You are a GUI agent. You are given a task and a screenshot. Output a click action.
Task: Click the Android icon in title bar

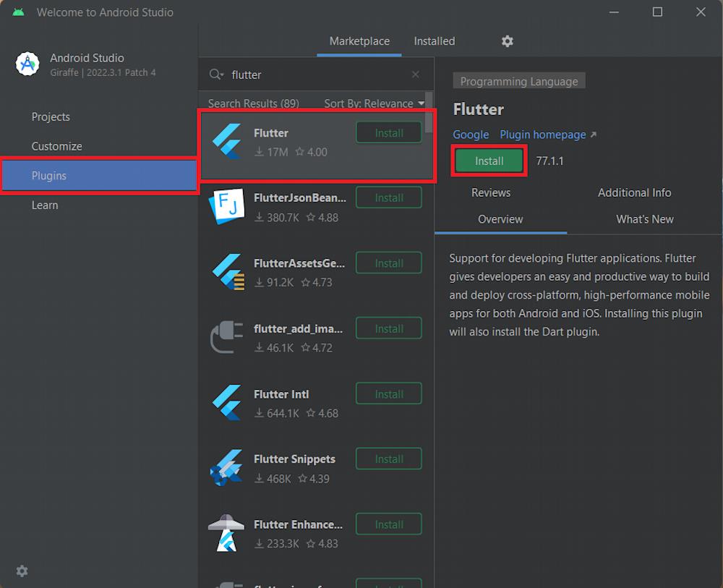(19, 12)
